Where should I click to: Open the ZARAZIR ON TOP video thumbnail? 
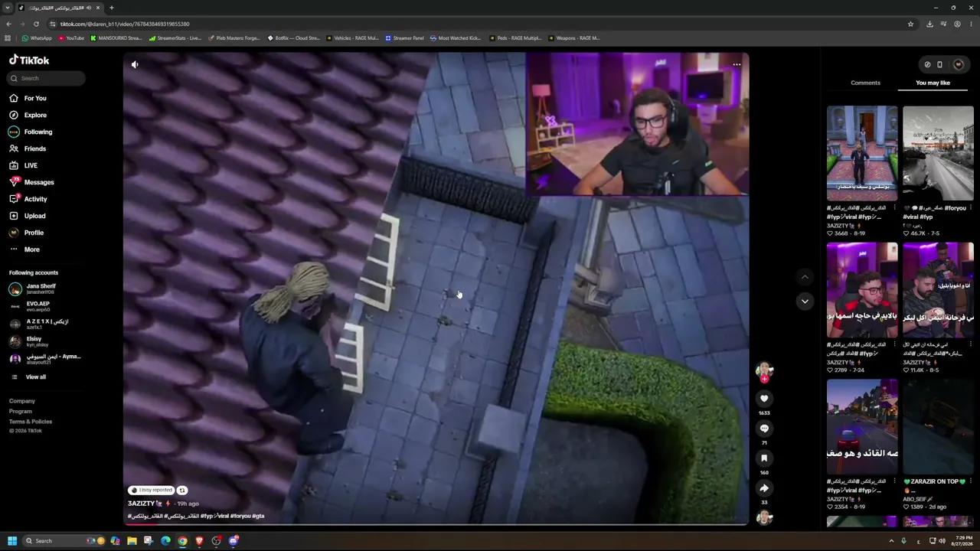point(938,426)
